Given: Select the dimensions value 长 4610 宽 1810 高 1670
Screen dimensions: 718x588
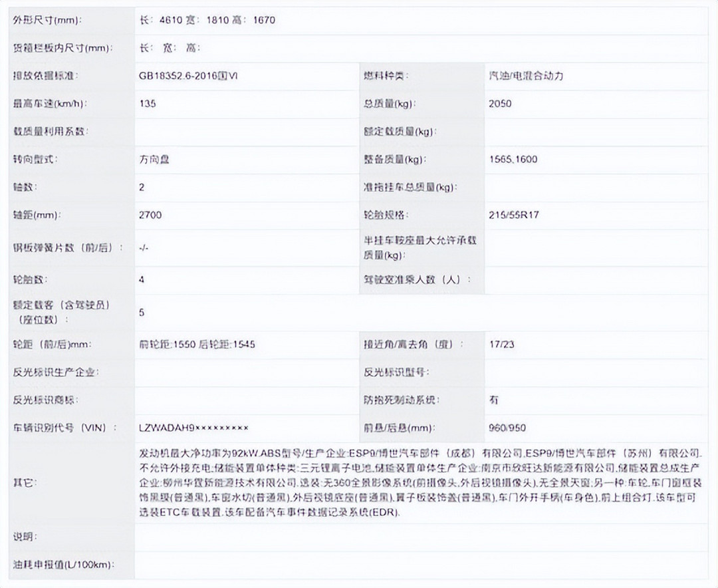Looking at the screenshot, I should pos(207,20).
